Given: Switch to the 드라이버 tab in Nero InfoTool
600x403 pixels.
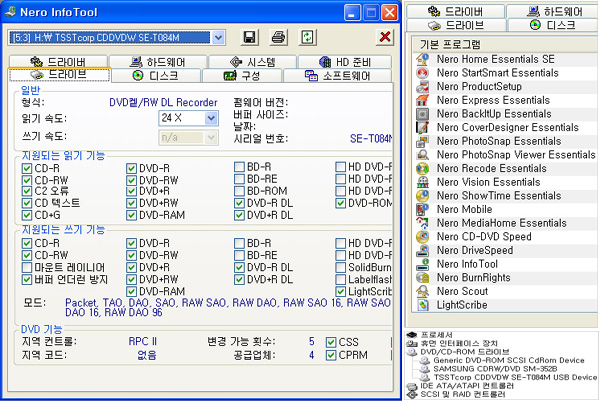Looking at the screenshot, I should 58,62.
